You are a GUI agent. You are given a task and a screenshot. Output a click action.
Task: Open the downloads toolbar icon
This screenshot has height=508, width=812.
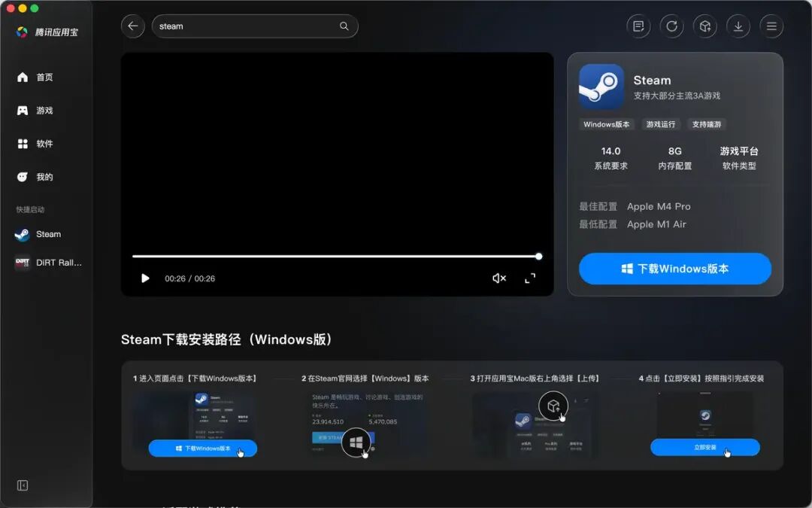pos(738,26)
